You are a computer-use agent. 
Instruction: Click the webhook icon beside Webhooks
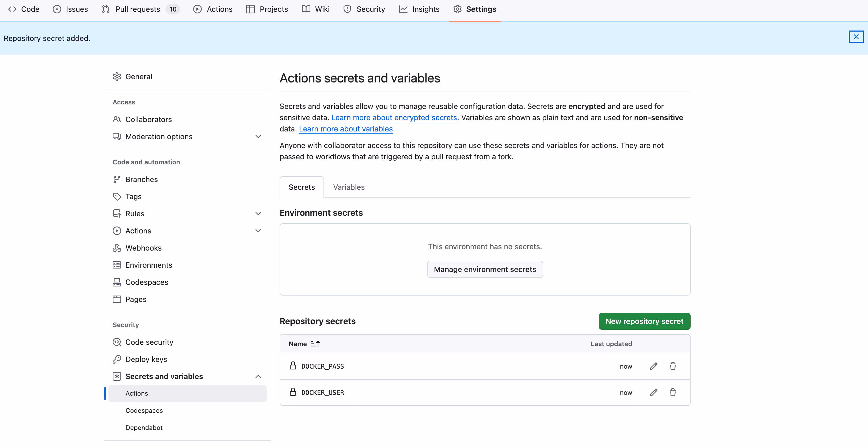point(117,248)
